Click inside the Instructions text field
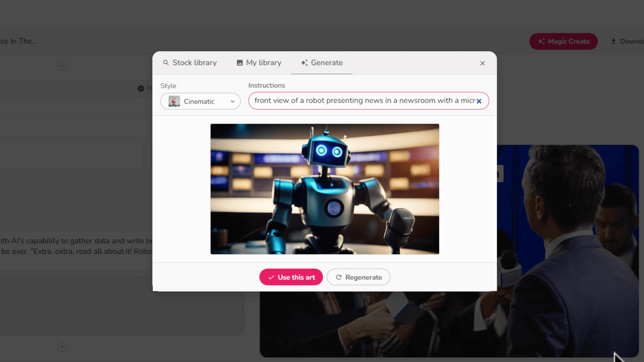 click(x=362, y=101)
